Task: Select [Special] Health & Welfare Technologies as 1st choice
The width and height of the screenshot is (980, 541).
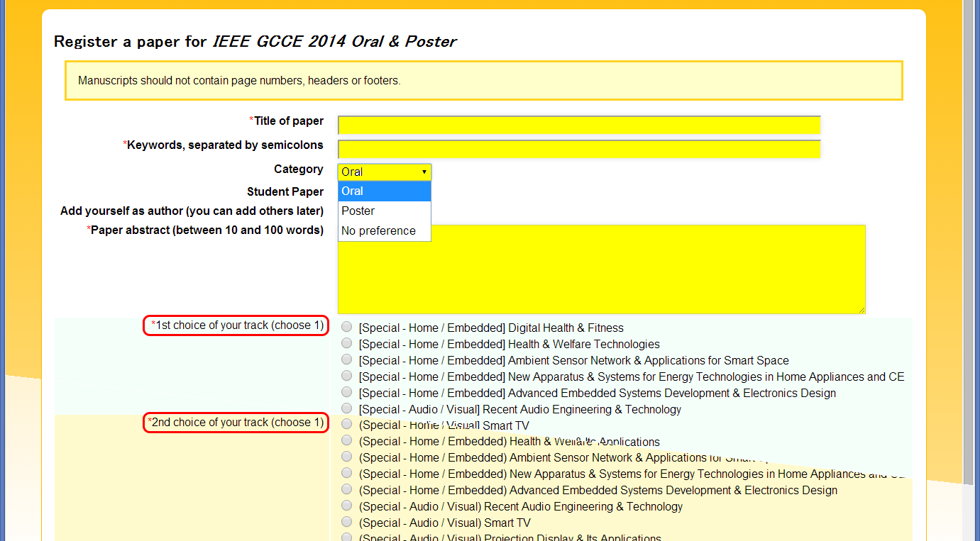Action: click(346, 344)
